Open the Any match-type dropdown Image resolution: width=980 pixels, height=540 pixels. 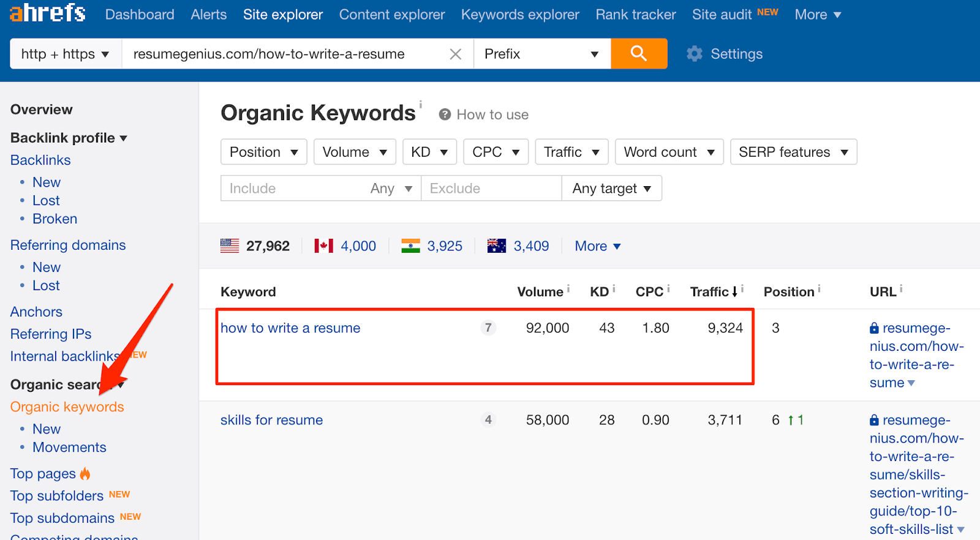point(391,189)
